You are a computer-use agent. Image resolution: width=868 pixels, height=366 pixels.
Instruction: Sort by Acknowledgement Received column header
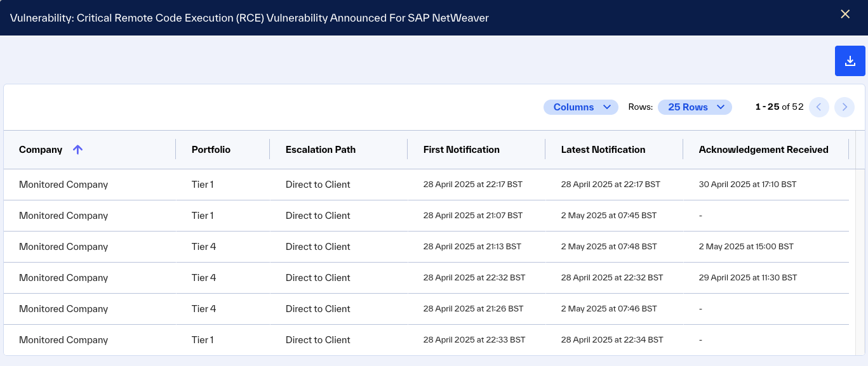click(x=763, y=150)
